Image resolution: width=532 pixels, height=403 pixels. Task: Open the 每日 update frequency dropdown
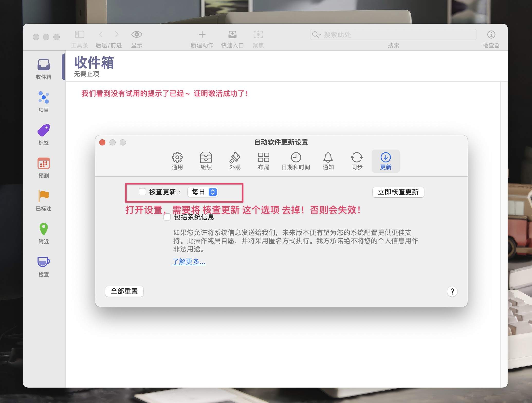click(x=203, y=192)
